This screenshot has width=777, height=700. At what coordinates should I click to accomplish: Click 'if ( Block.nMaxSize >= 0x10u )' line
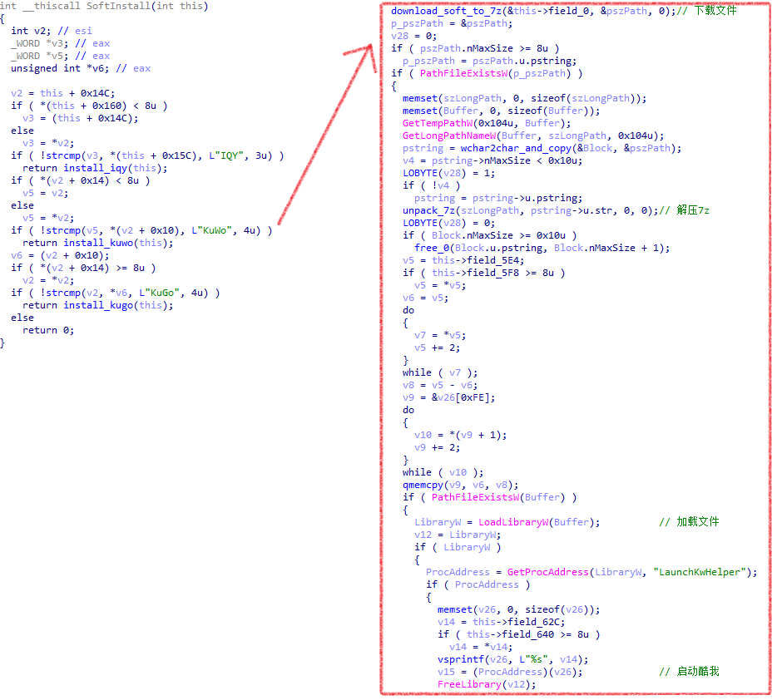point(489,234)
